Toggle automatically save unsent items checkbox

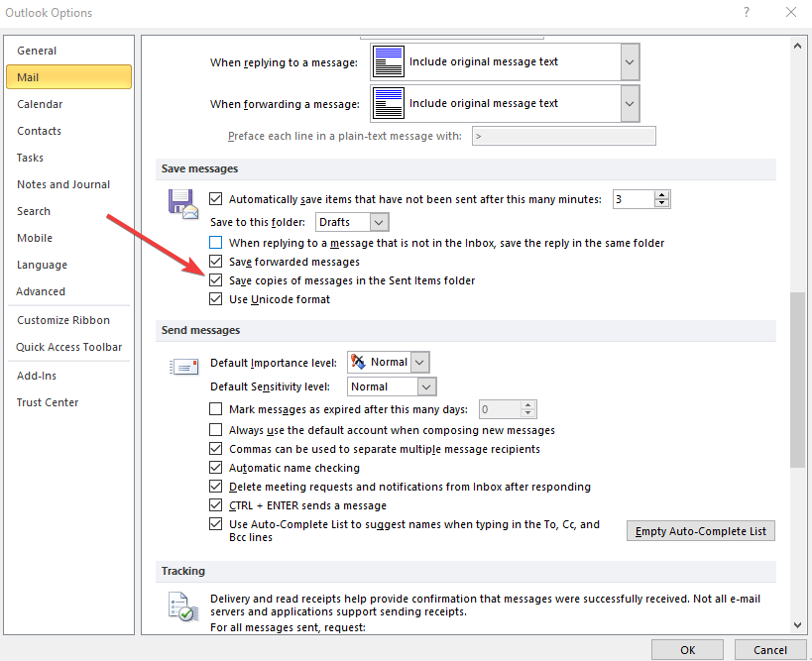click(215, 199)
